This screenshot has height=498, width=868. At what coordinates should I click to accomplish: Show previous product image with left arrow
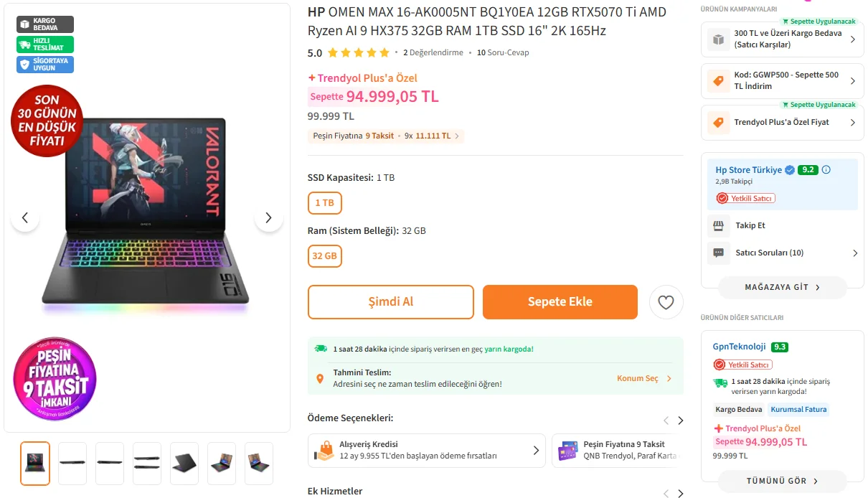click(x=25, y=217)
